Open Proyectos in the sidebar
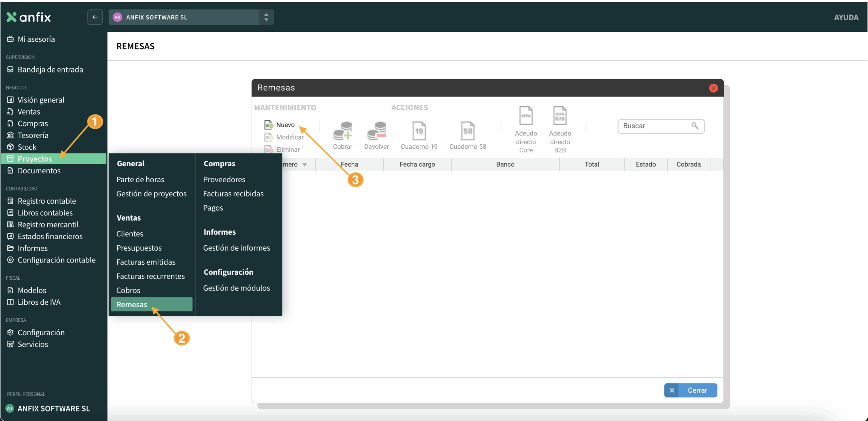This screenshot has width=868, height=421. tap(35, 159)
